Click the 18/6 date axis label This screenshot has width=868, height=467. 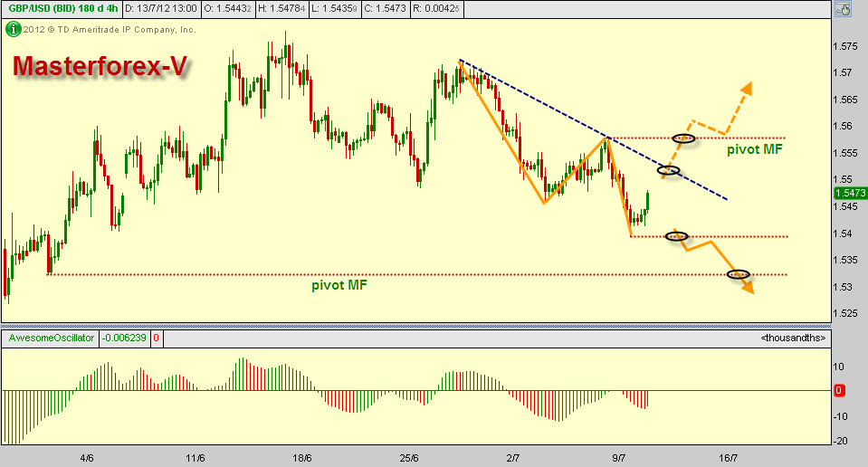click(302, 458)
